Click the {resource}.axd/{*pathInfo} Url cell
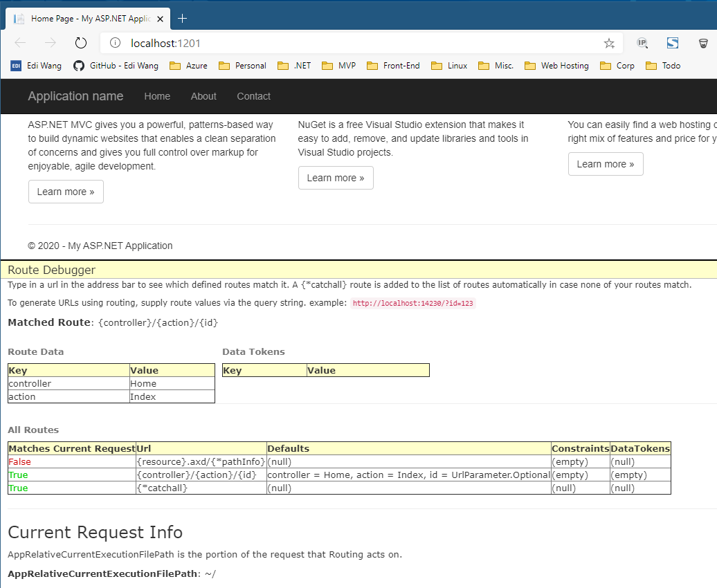Viewport: 717px width, 588px height. click(201, 462)
